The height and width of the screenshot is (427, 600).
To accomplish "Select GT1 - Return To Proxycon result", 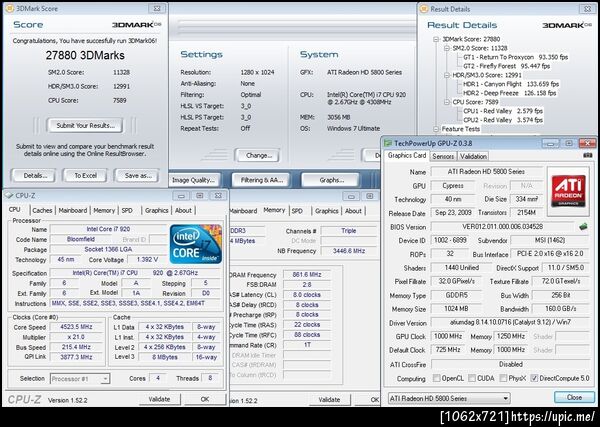I will (x=515, y=57).
